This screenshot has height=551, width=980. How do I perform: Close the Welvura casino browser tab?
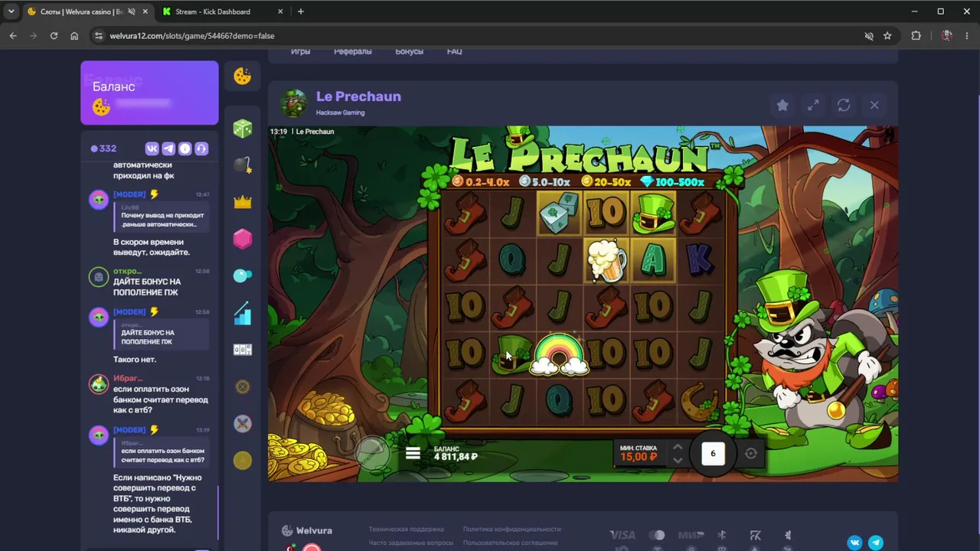[x=145, y=11]
